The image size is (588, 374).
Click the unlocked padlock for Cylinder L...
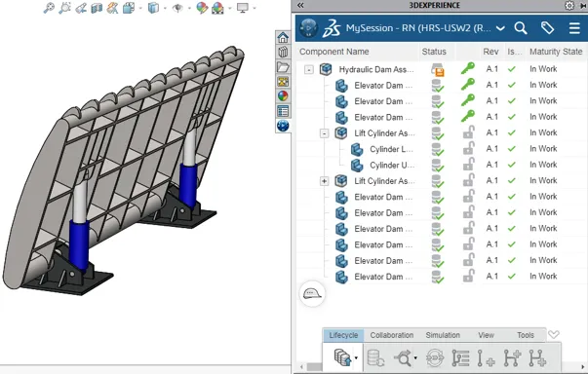pos(468,148)
